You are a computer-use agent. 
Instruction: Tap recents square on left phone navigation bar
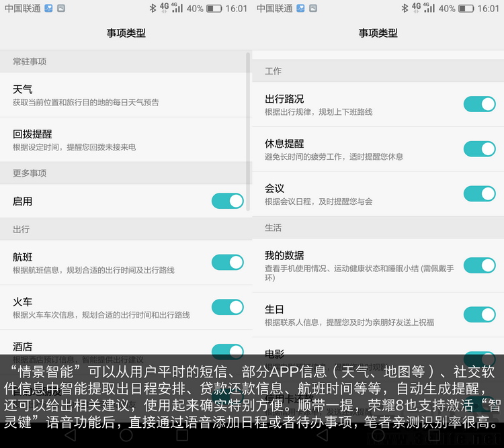182,435
